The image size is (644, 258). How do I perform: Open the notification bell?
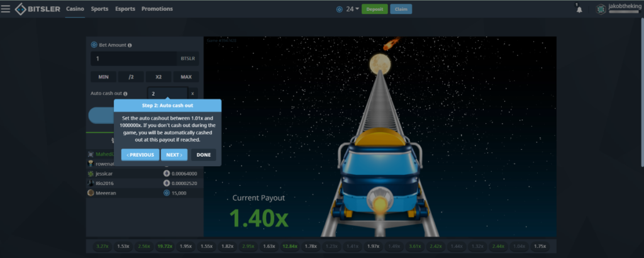(579, 9)
